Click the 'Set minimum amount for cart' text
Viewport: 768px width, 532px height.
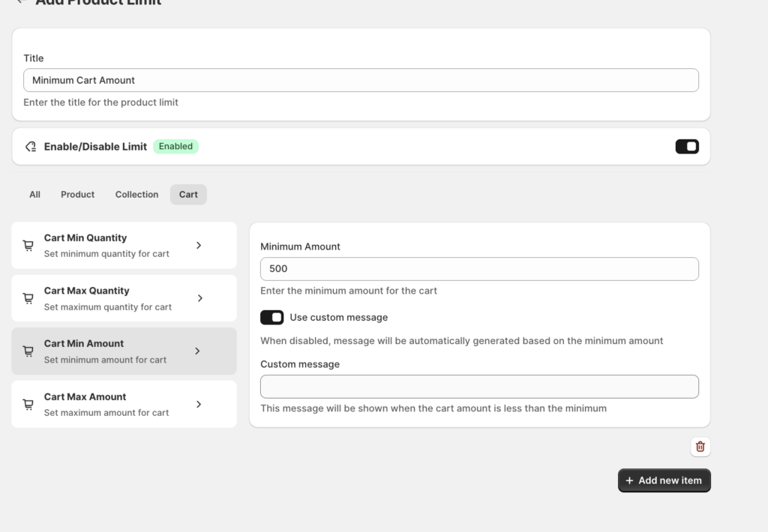tap(105, 360)
